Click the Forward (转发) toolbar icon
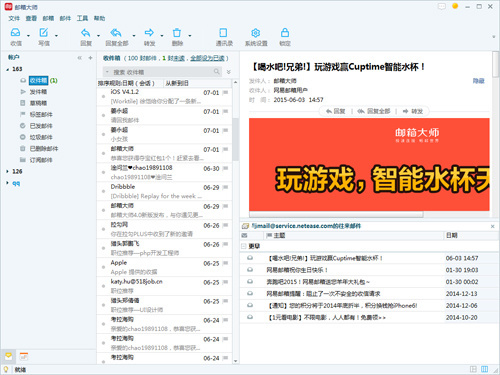500x375 pixels. click(149, 33)
